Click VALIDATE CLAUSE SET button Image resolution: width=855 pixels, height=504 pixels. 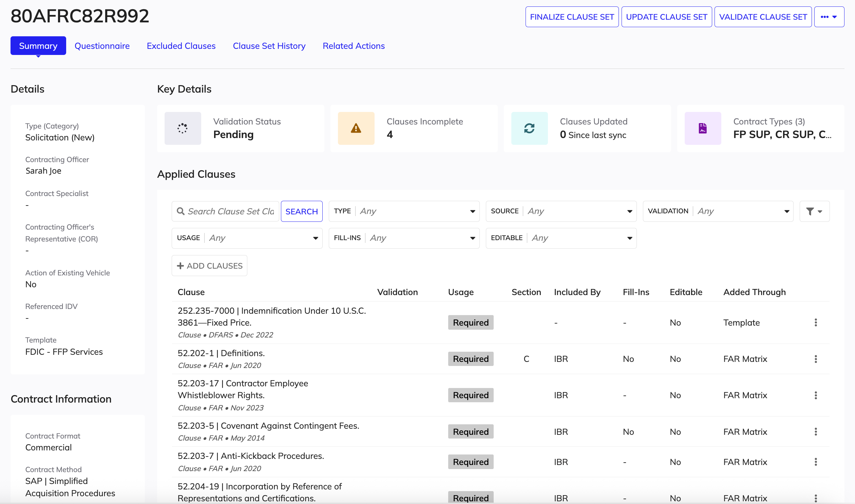pos(763,17)
